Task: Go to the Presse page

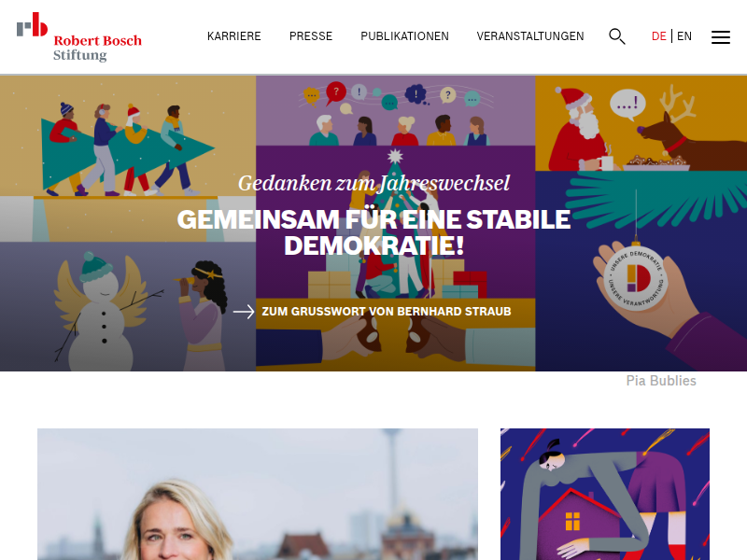Action: [x=311, y=36]
